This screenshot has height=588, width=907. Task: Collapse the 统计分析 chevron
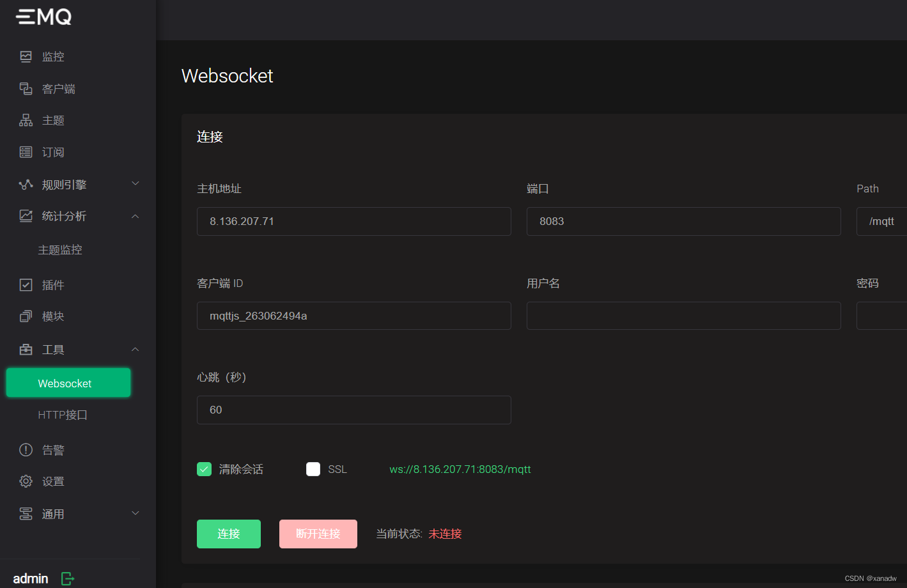[x=136, y=216]
